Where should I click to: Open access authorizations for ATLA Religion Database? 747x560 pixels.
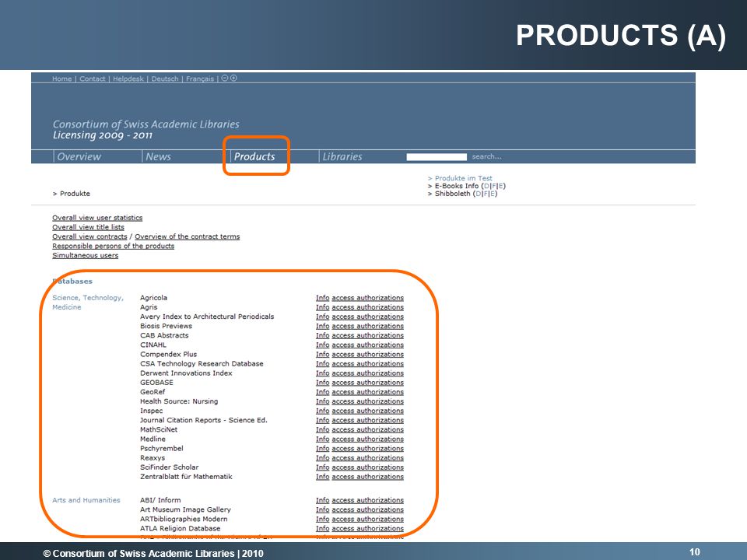368,529
